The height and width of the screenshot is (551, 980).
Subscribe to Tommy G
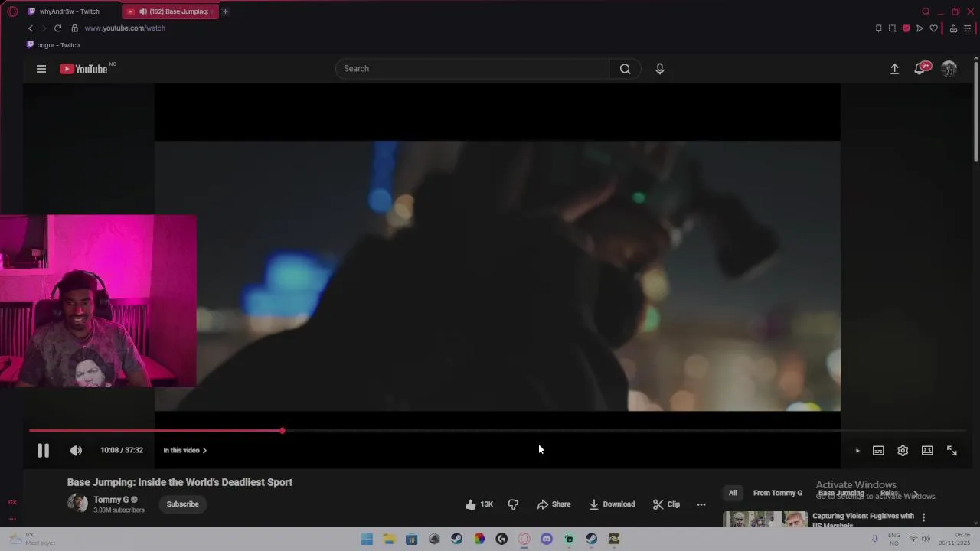[x=182, y=504]
